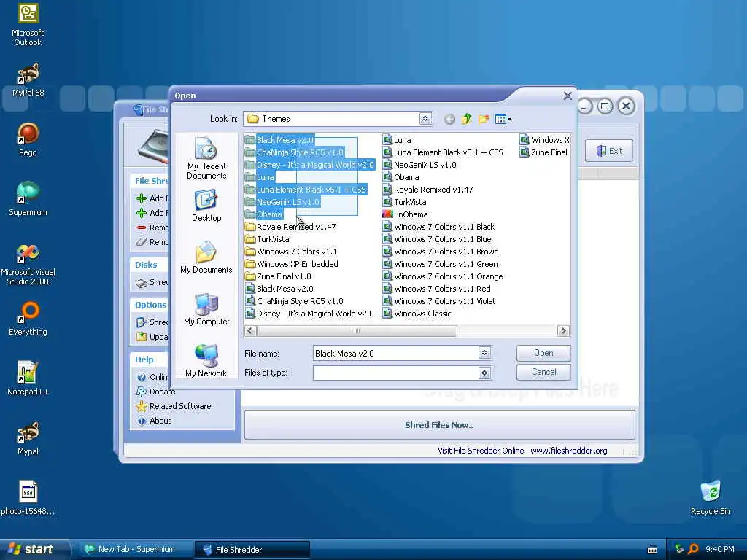Select Black Mesa v2.0 folder
This screenshot has height=560, width=747.
point(279,140)
